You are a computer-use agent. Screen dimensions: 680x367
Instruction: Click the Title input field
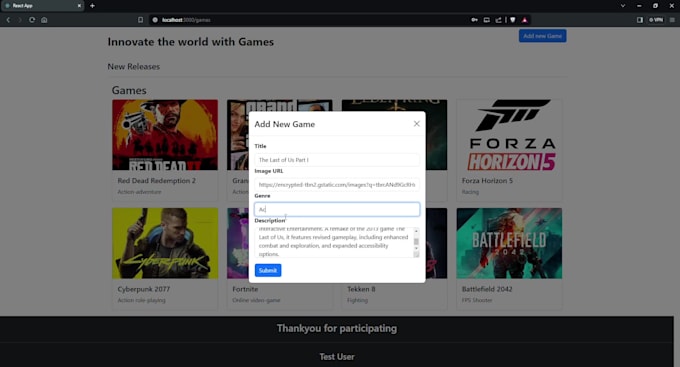[x=337, y=160]
